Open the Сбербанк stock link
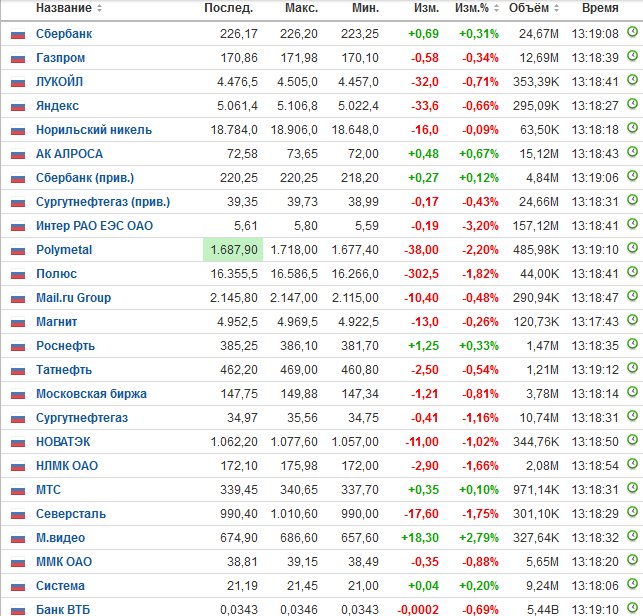 [64, 34]
